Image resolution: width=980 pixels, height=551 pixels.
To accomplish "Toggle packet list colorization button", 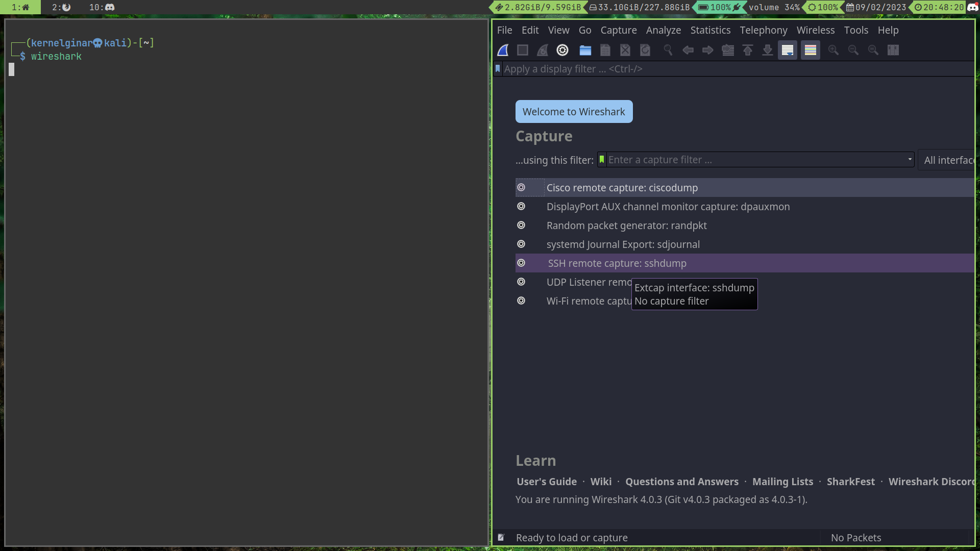I will (x=810, y=50).
